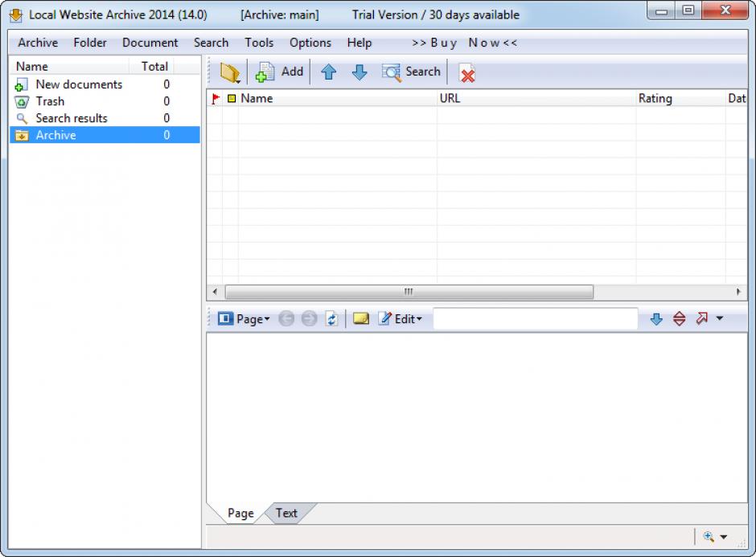This screenshot has width=756, height=557.
Task: Click the application icon in title bar
Action: (16, 15)
